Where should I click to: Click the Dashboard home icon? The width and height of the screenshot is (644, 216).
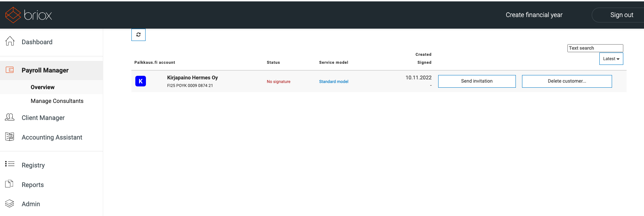pos(10,41)
